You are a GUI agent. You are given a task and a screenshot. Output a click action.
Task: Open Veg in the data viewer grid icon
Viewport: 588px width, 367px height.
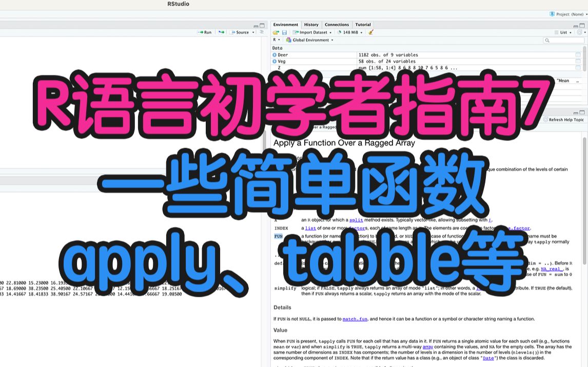click(x=577, y=60)
